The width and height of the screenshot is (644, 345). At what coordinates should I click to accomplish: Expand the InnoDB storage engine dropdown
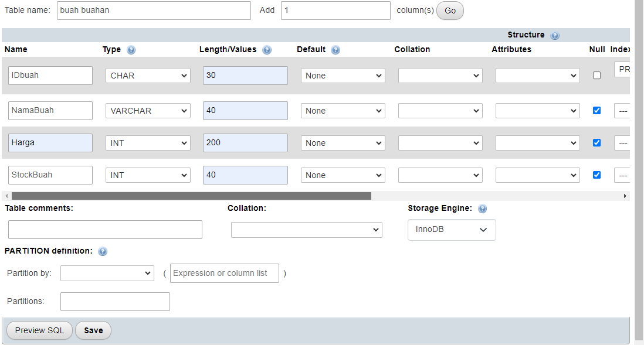452,230
